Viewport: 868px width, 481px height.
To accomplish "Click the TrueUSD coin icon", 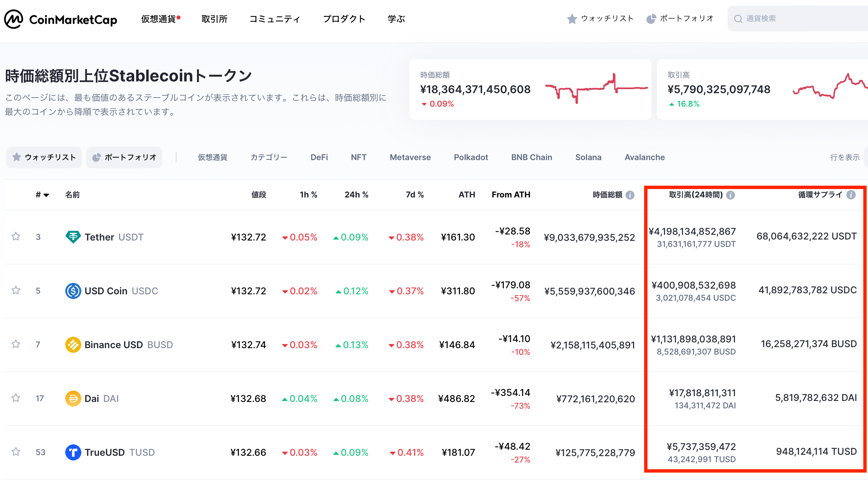I will 73,452.
